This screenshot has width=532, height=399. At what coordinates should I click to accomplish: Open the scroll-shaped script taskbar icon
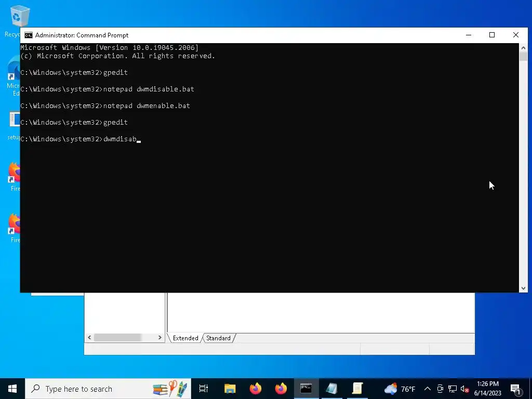coord(357,389)
